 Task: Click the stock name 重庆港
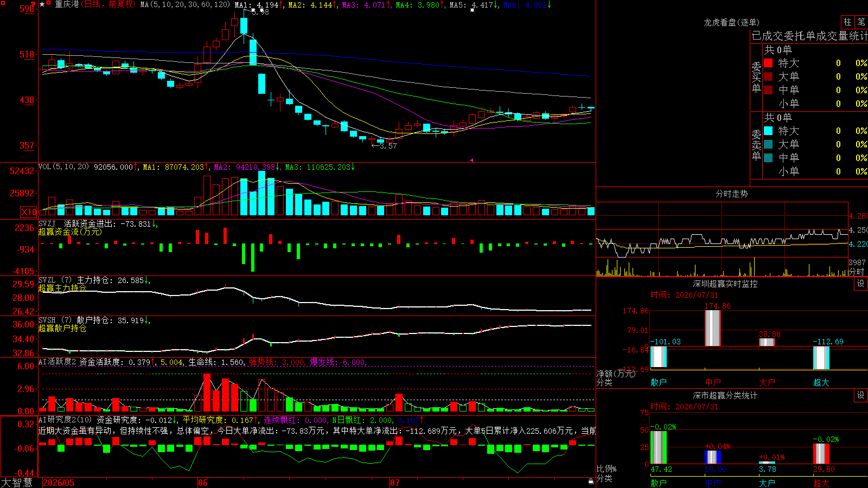[x=67, y=4]
